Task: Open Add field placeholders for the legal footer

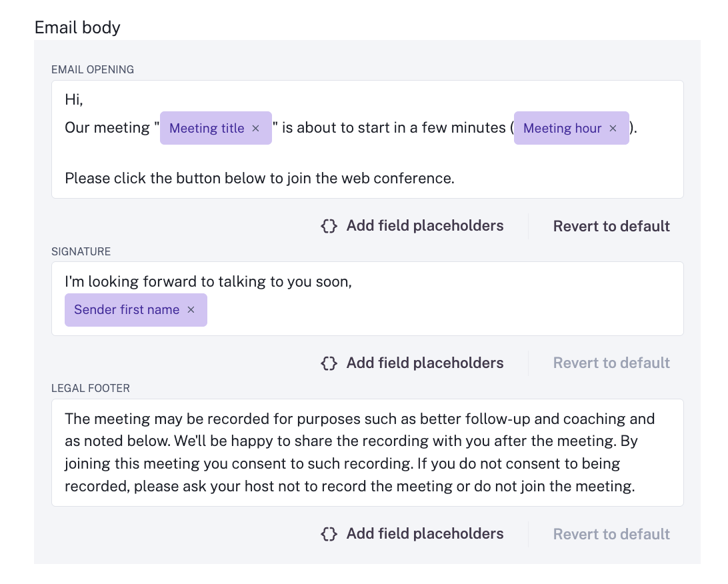Action: (425, 533)
